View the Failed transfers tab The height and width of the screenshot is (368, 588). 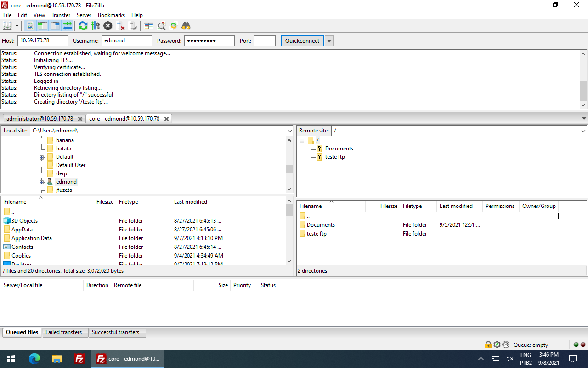[64, 332]
